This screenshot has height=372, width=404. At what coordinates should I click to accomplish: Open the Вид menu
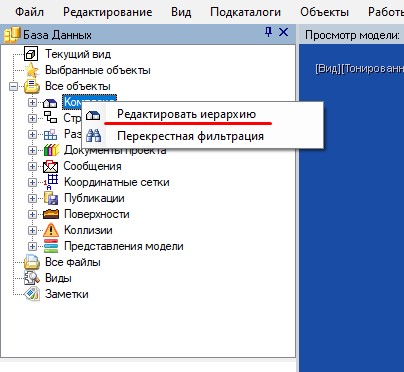tap(181, 12)
